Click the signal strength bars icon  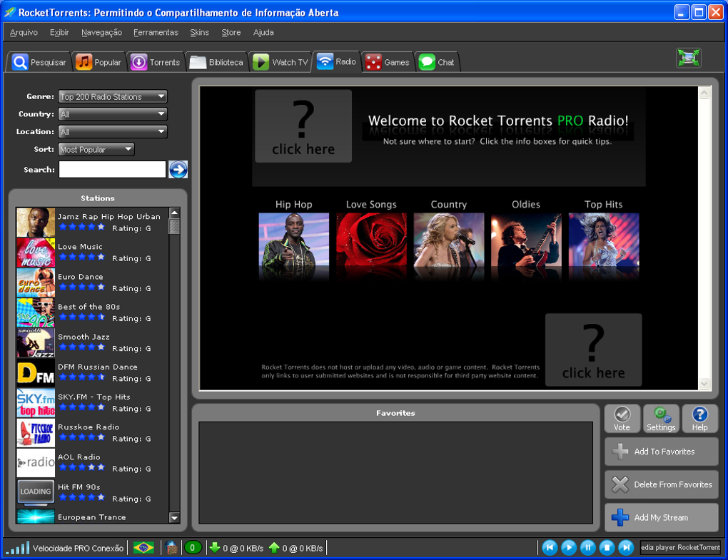pos(18,548)
